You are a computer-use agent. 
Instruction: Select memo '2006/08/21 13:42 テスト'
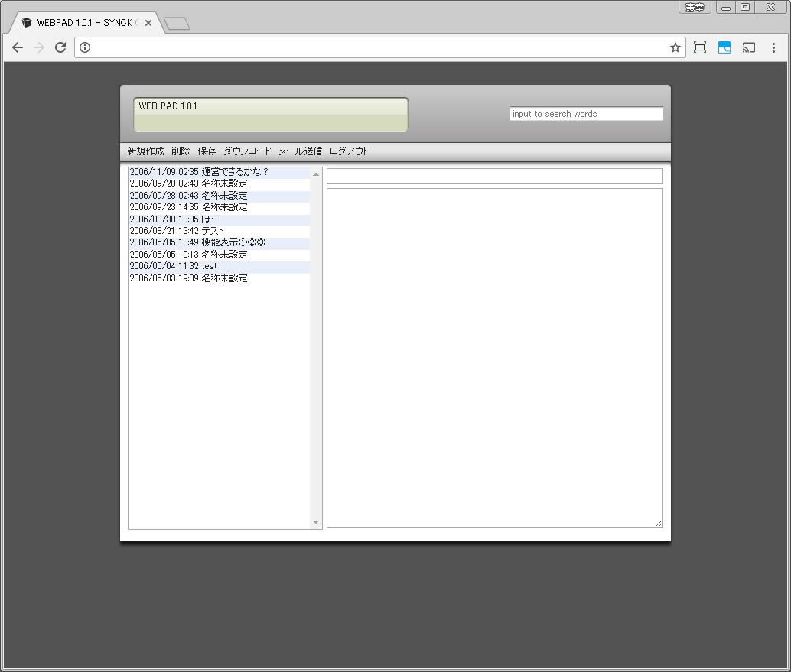tap(219, 231)
